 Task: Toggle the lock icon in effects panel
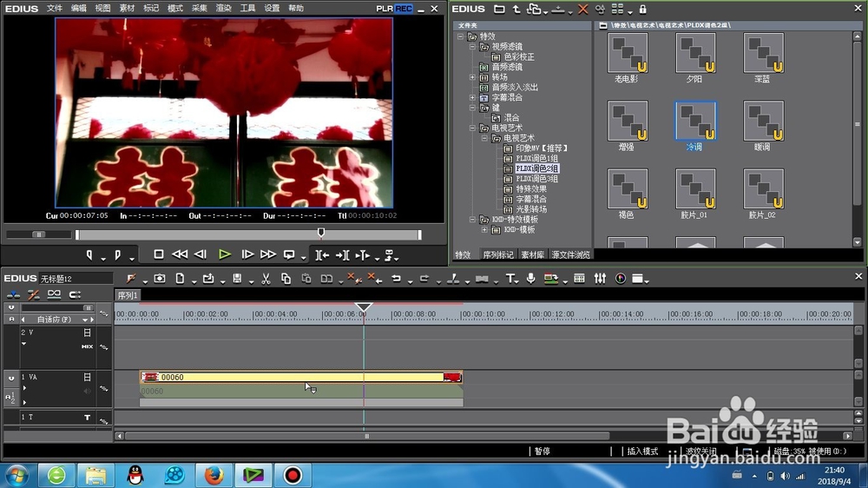pyautogui.click(x=642, y=9)
